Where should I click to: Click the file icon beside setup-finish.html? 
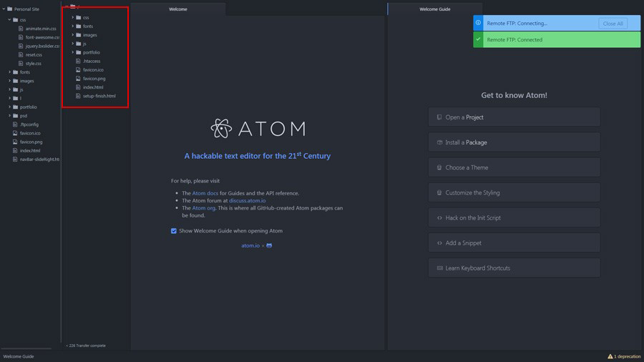[x=78, y=96]
